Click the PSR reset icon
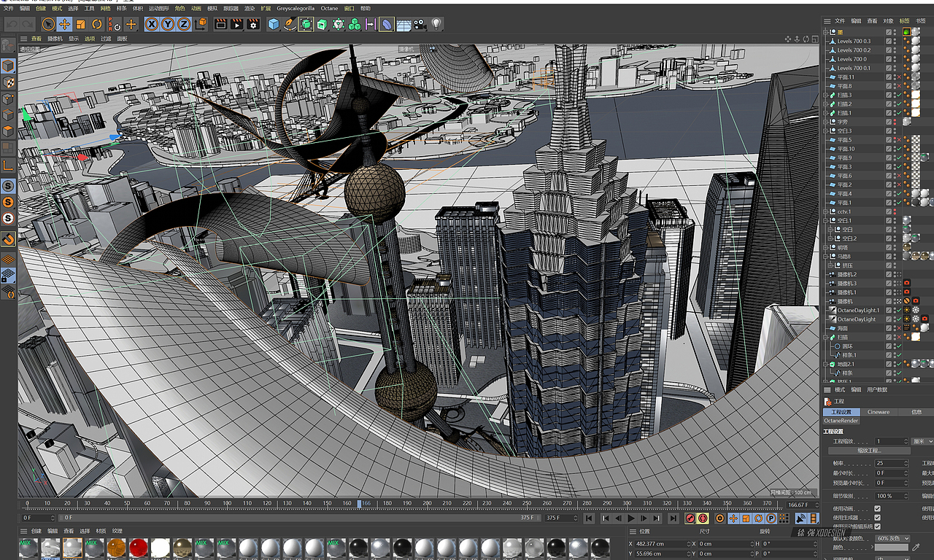This screenshot has width=934, height=560. [x=115, y=24]
